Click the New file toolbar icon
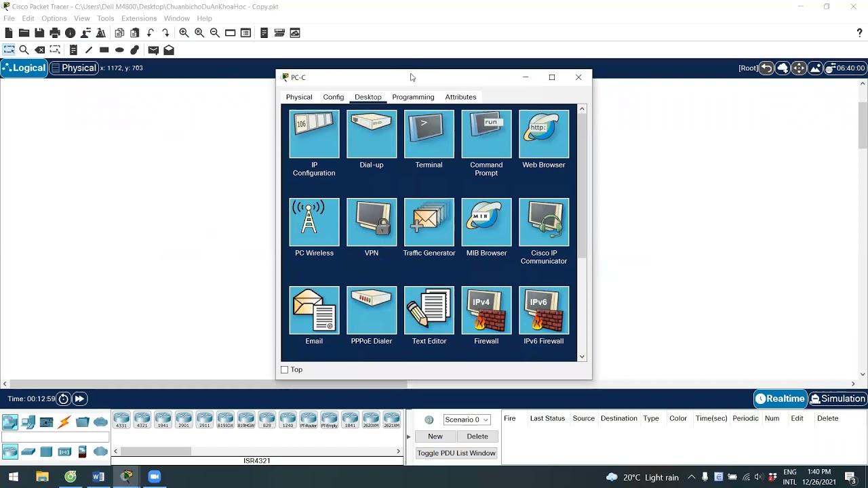Viewport: 868px width, 488px height. (x=9, y=33)
